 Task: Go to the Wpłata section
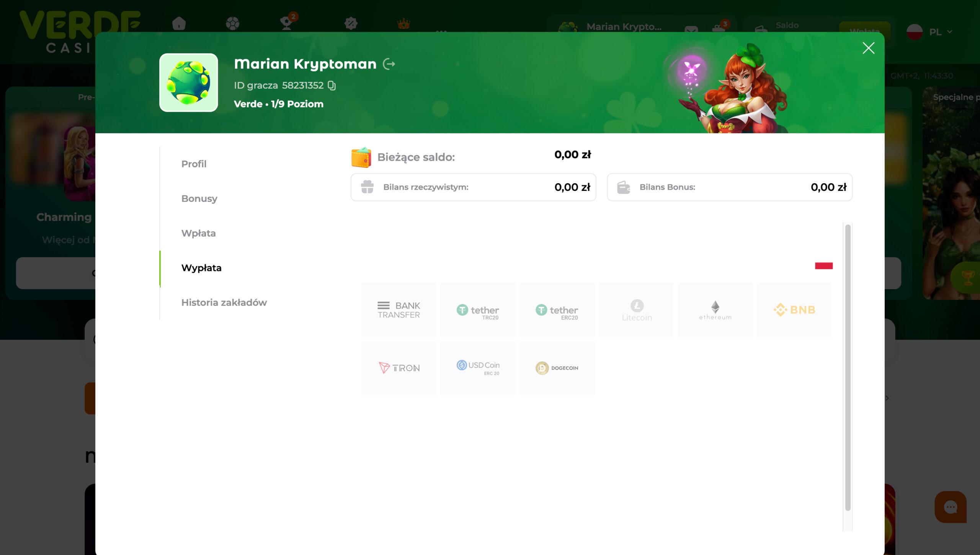point(198,233)
